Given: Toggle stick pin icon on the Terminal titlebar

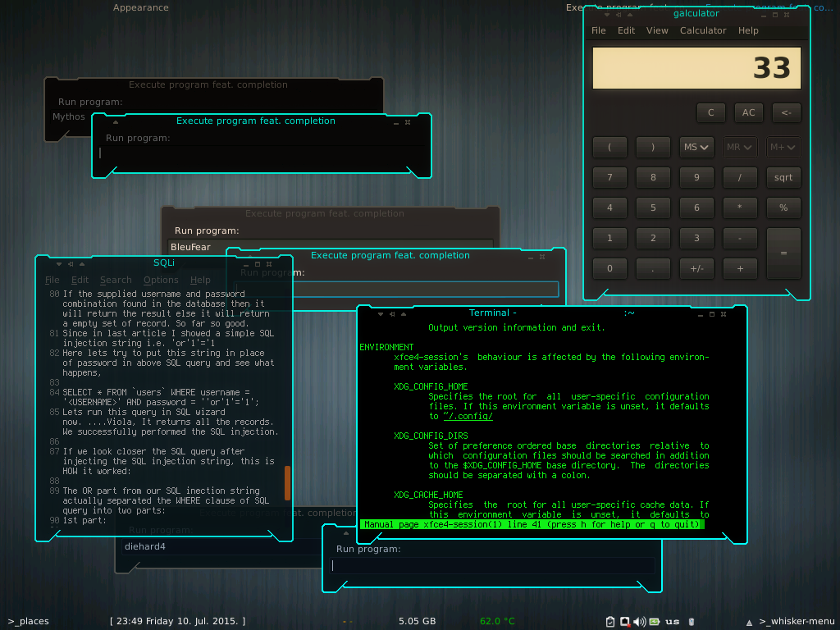Looking at the screenshot, I should click(392, 314).
